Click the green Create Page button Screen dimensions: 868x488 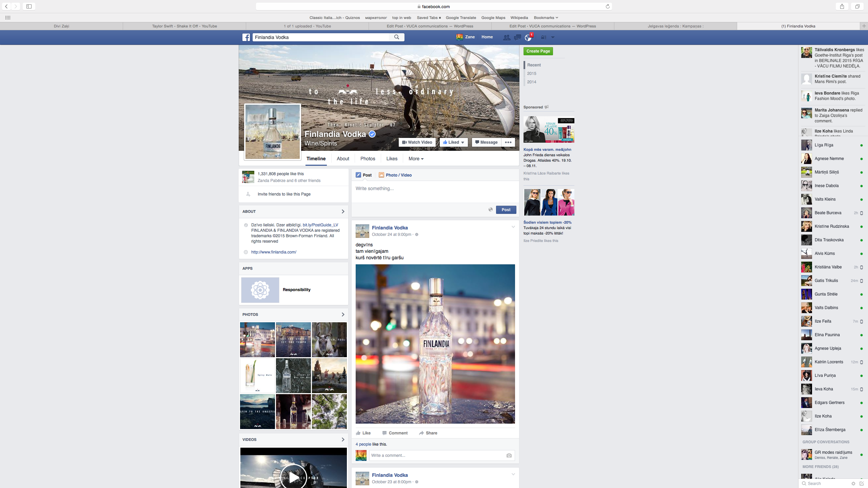(x=538, y=51)
